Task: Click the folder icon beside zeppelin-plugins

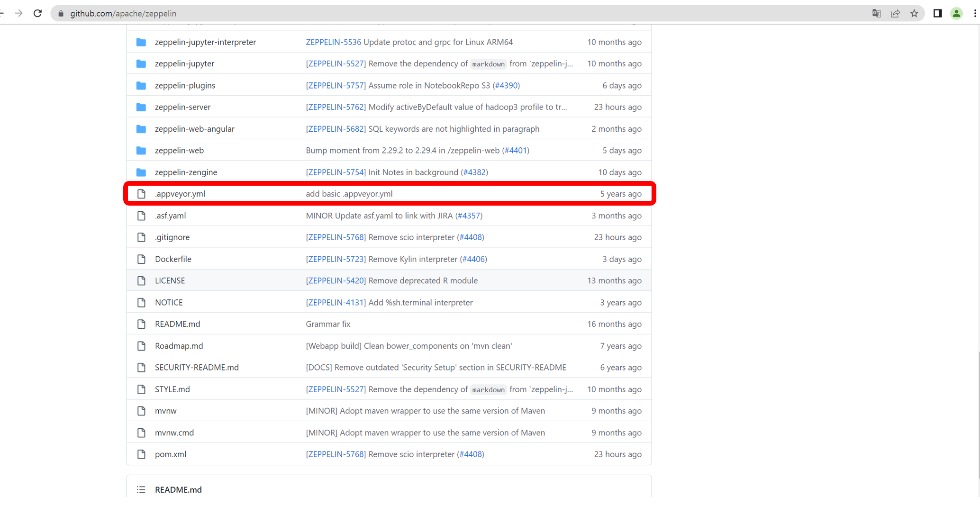Action: 141,85
